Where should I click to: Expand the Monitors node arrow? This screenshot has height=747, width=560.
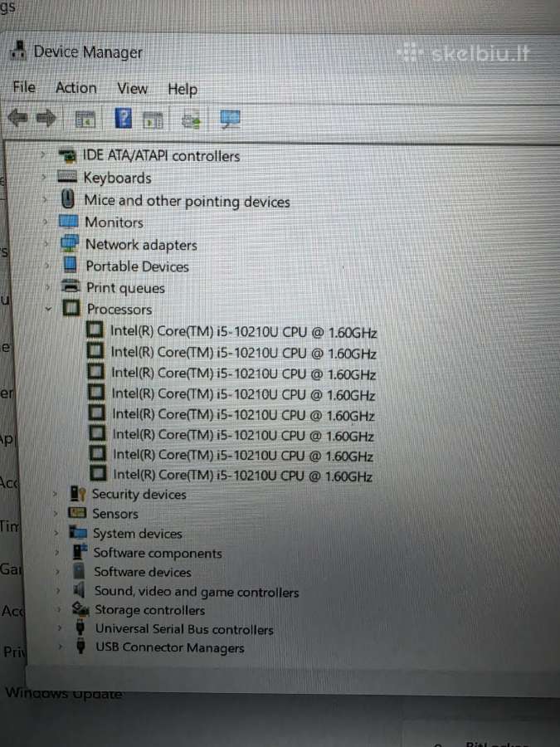pyautogui.click(x=46, y=221)
